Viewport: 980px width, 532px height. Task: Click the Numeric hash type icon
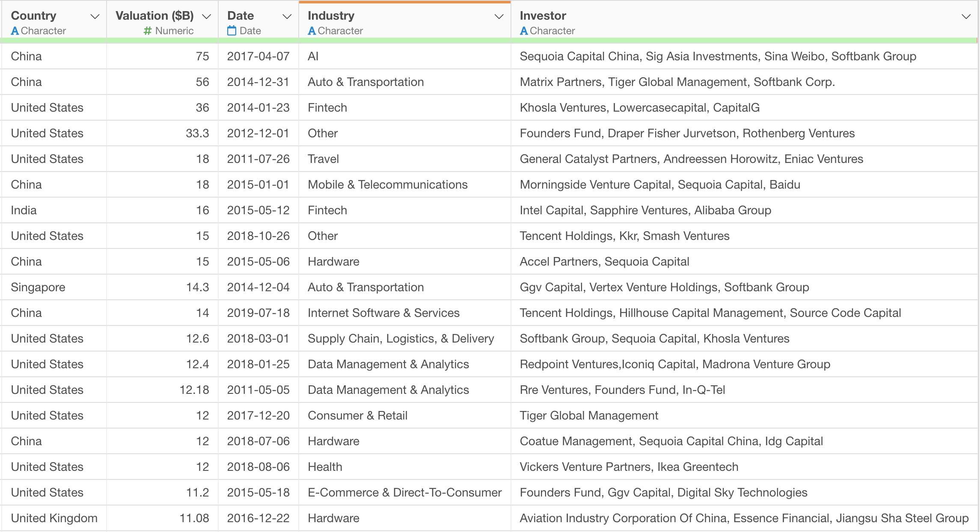pyautogui.click(x=148, y=31)
